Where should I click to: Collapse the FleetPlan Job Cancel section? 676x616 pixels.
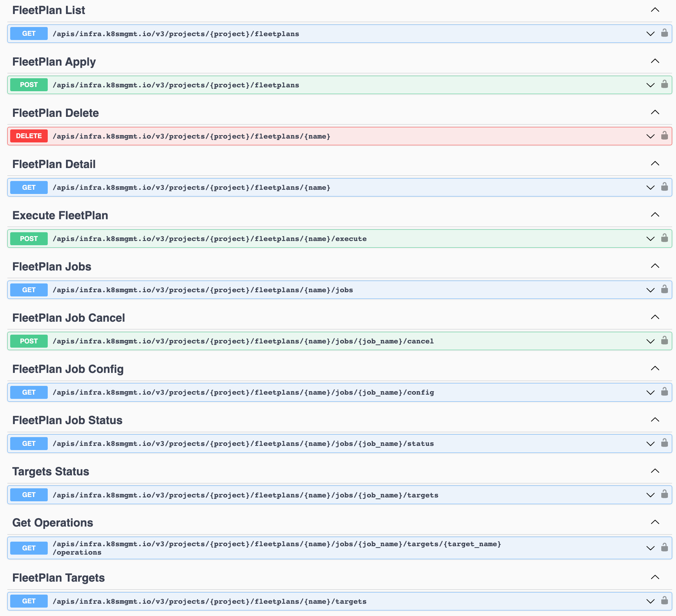point(655,317)
